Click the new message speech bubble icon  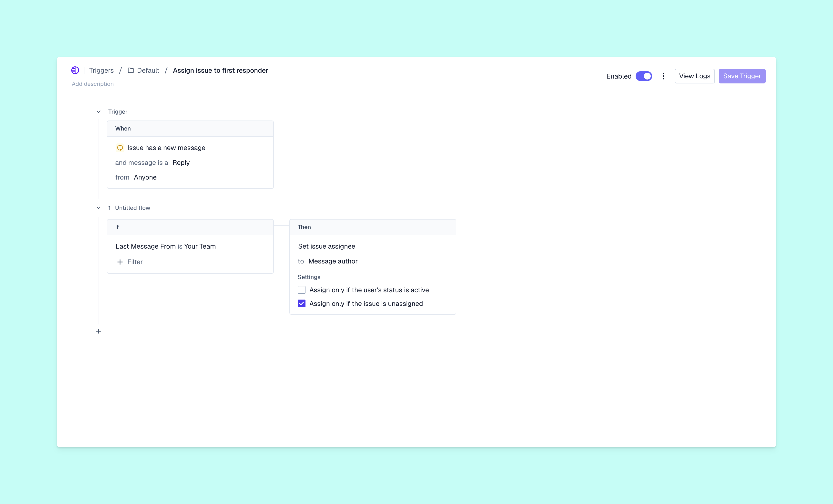120,148
